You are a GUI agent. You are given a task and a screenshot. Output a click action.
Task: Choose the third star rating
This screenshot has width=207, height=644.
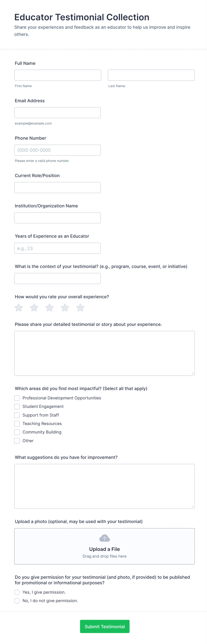(49, 307)
